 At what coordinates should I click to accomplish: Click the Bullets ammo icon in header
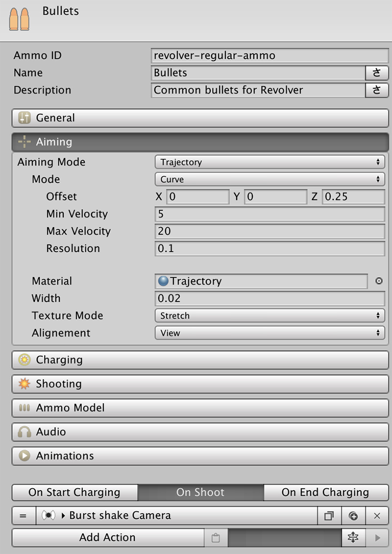click(x=19, y=19)
